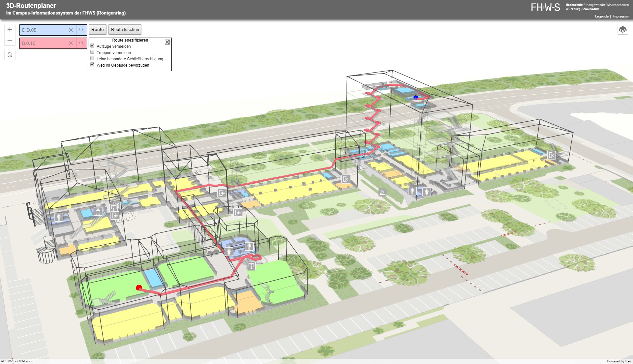This screenshot has width=633, height=364.
Task: Zoom in with the plus button
Action: [10, 30]
